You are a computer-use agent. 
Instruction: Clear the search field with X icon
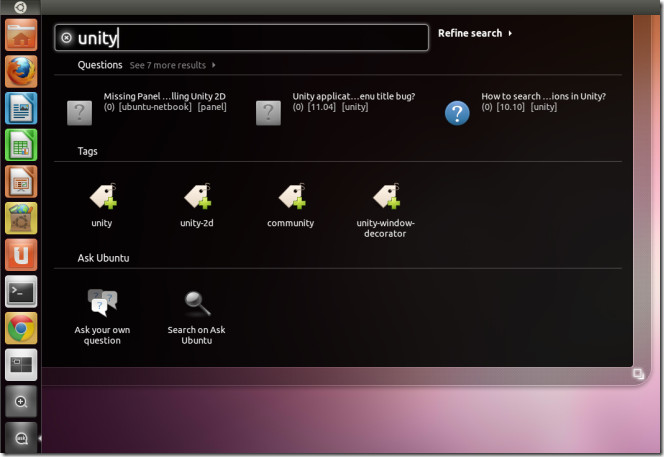point(66,38)
